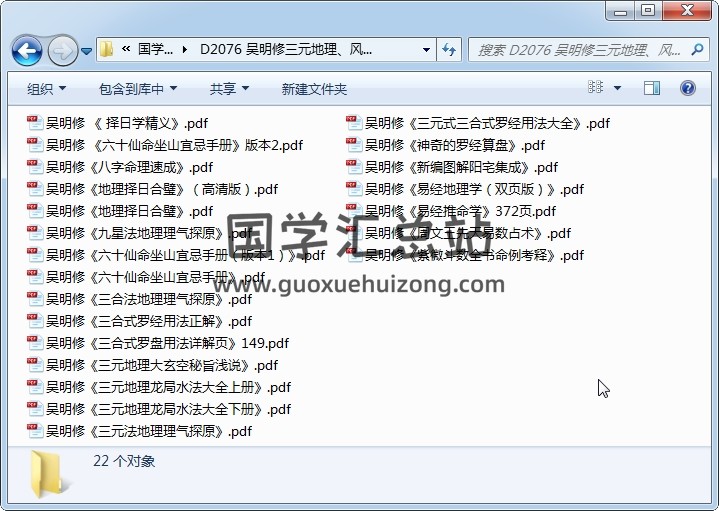Select file name 吴明修《神奇的罗经算盘》.pdf
The height and width of the screenshot is (511, 719).
pyautogui.click(x=455, y=145)
